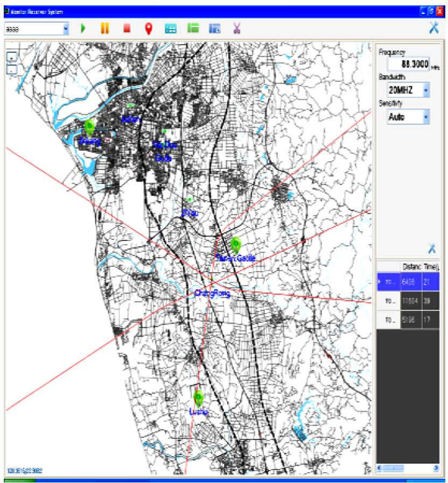Click the tools icon in the settings panel
This screenshot has height=483, width=448.
(432, 249)
